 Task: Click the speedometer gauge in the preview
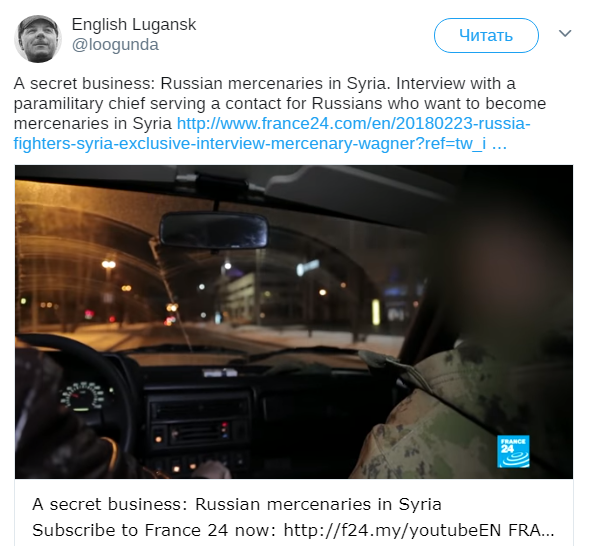coord(84,397)
